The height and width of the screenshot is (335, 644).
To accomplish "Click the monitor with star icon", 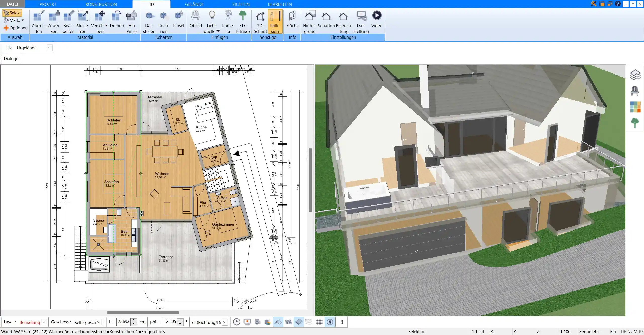I will coord(247,322).
